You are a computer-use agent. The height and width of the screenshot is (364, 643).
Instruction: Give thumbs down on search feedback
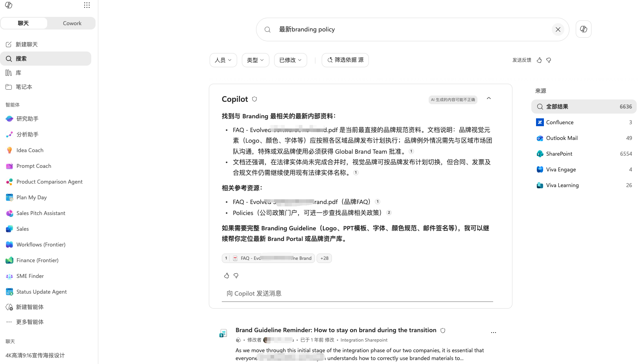pyautogui.click(x=549, y=60)
